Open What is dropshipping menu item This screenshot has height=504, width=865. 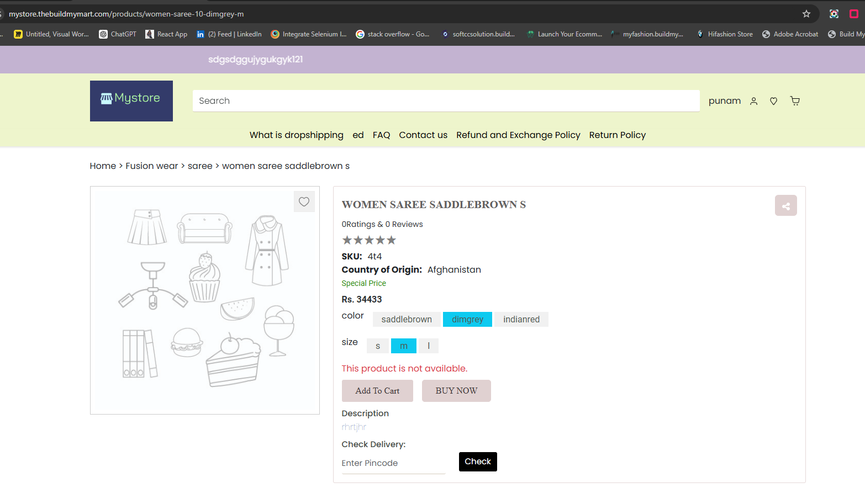297,135
